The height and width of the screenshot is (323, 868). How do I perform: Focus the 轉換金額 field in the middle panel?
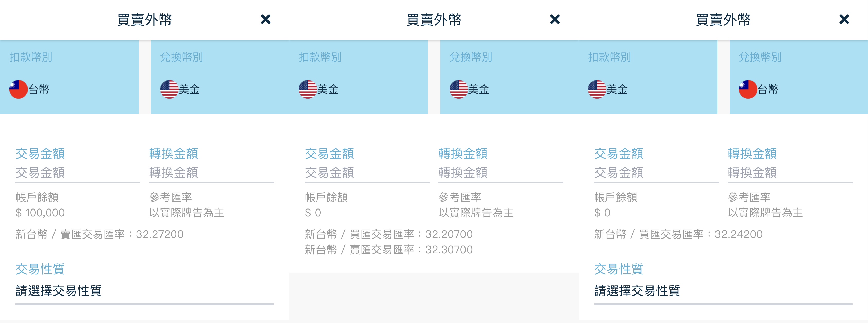click(500, 173)
